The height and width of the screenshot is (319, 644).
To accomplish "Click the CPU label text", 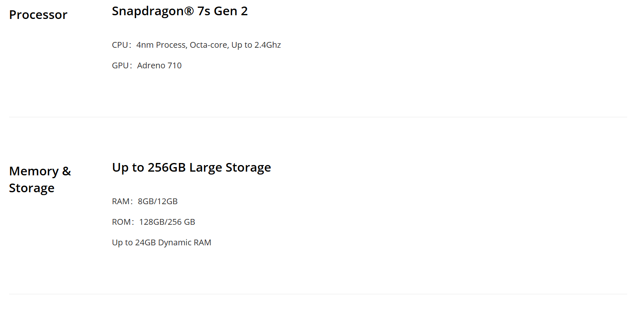I will [119, 45].
